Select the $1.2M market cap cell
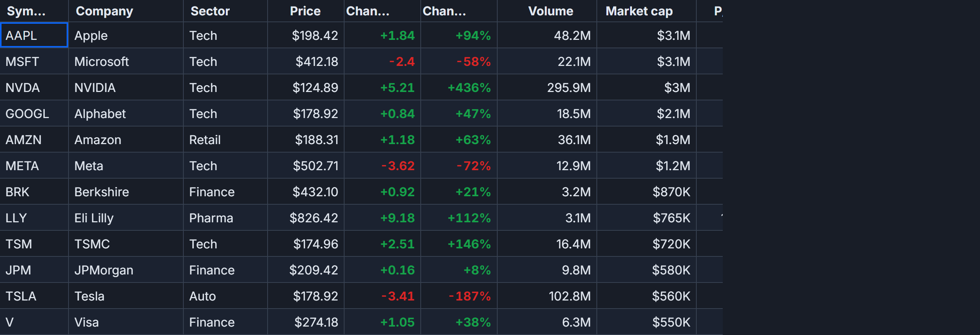Screen dimensions: 980x335 tap(647, 166)
